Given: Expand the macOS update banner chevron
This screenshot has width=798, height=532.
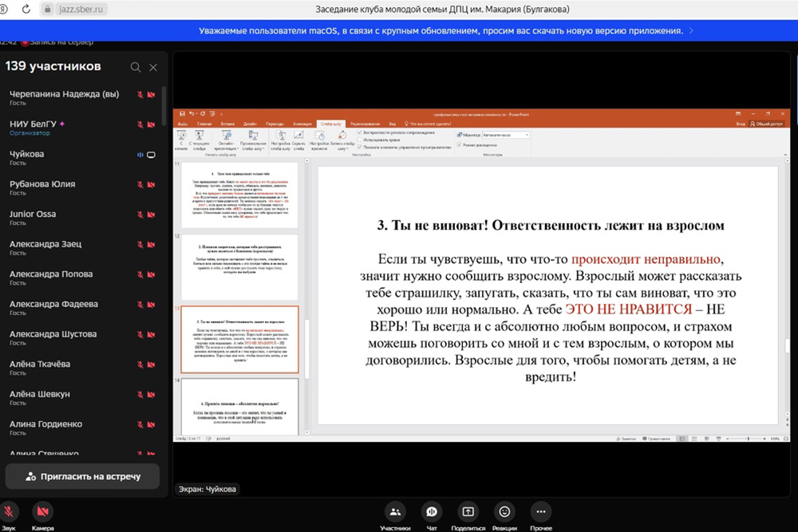Looking at the screenshot, I should tap(691, 31).
